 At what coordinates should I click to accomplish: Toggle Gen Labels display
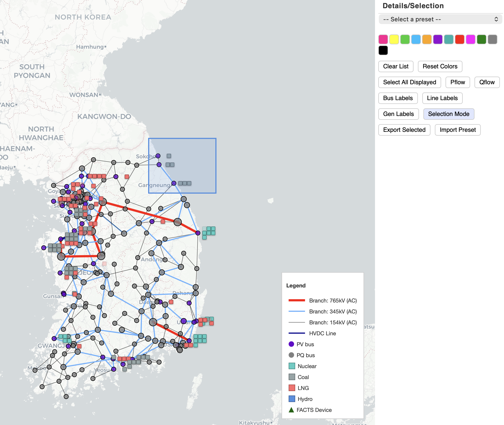(398, 114)
